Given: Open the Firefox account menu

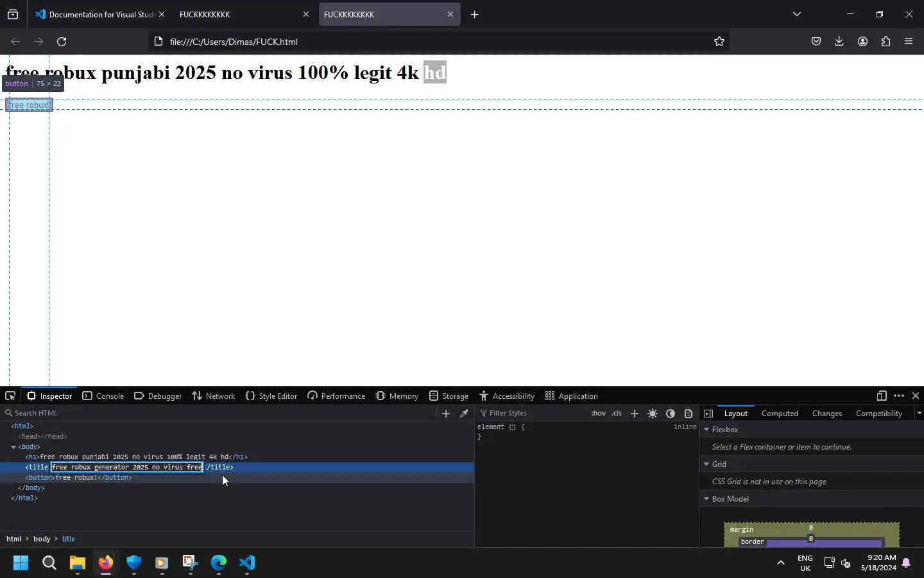Looking at the screenshot, I should tap(862, 41).
